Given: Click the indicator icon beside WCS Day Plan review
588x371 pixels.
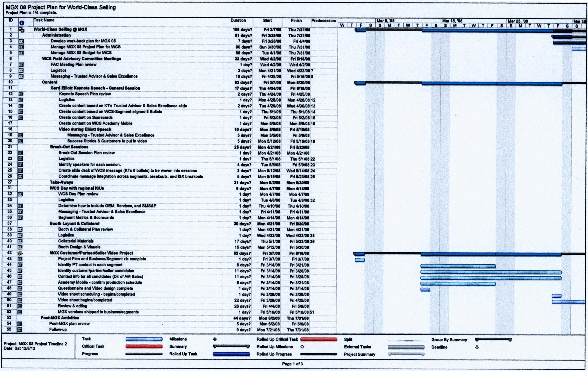Looking at the screenshot, I should click(21, 194).
